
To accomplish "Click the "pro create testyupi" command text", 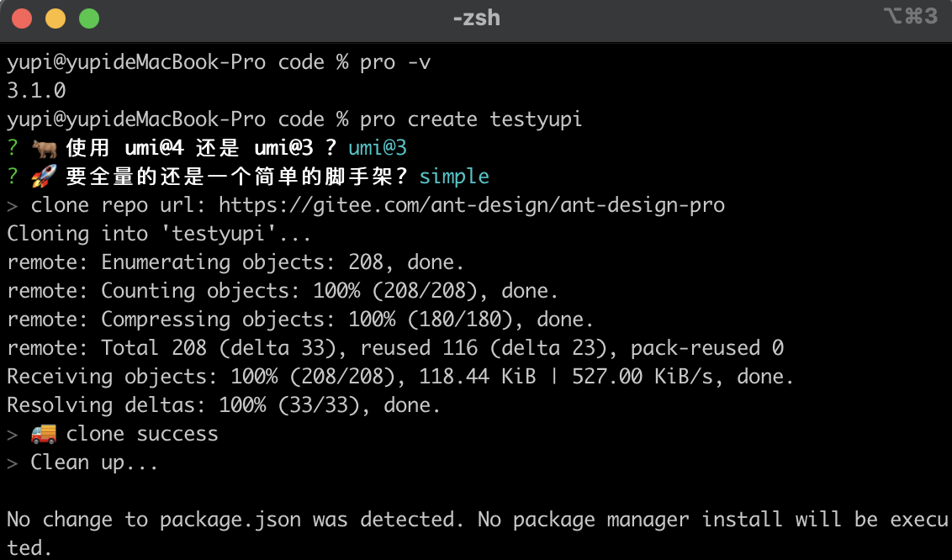I will [x=470, y=119].
